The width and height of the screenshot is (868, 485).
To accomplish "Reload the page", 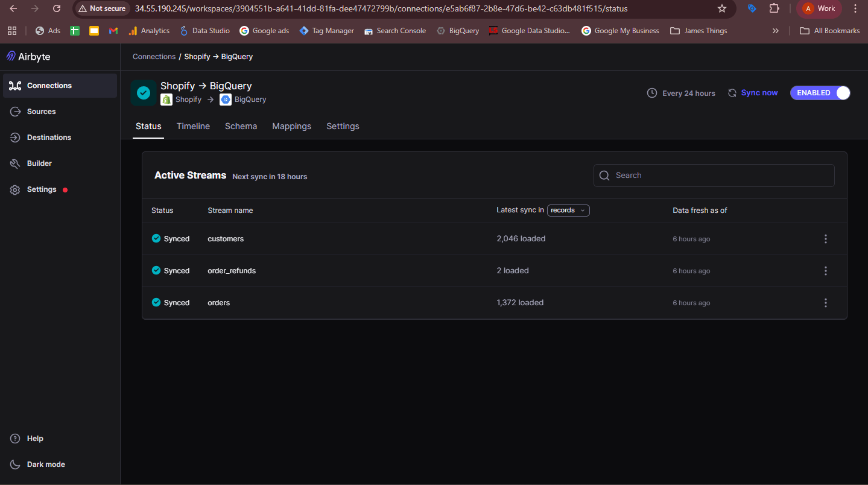I will pyautogui.click(x=57, y=8).
